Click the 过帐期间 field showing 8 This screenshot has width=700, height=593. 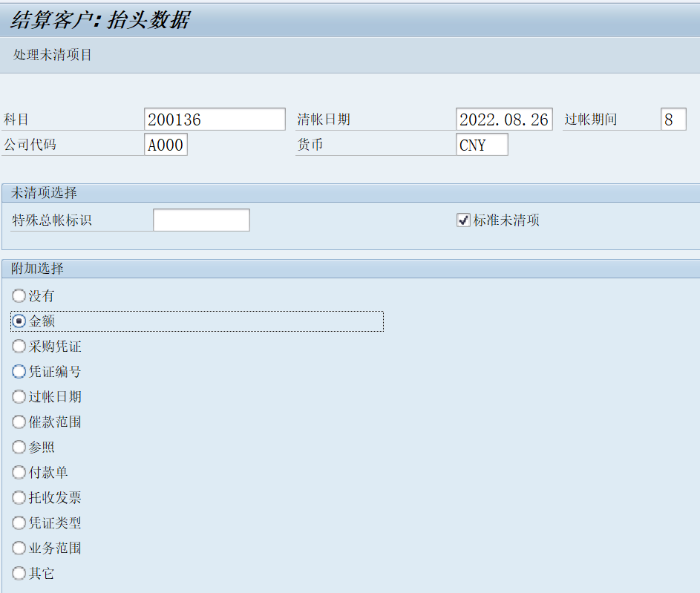click(x=673, y=119)
